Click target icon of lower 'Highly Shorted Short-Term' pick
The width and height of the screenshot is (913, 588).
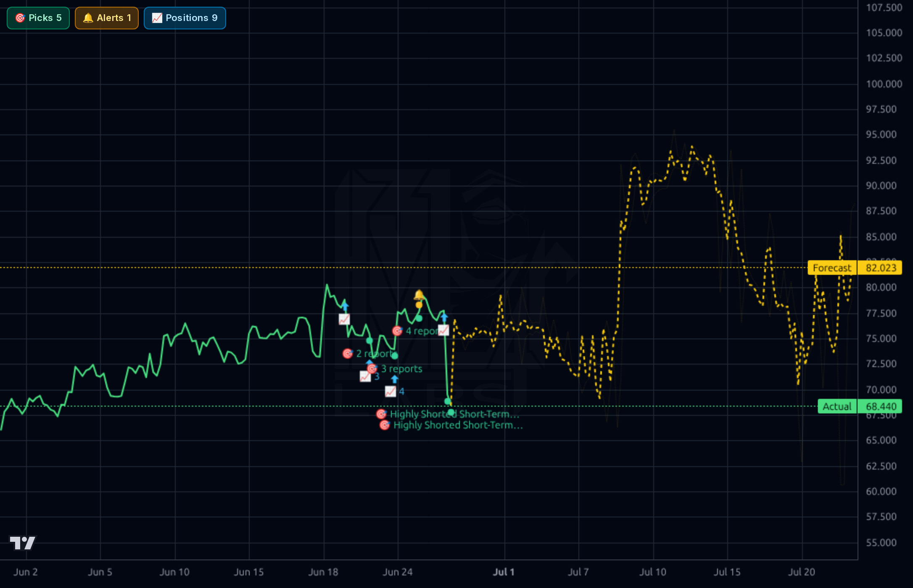tap(385, 425)
